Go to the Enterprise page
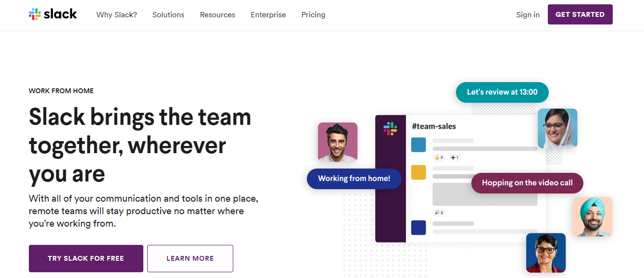This screenshot has height=278, width=644. pyautogui.click(x=268, y=15)
